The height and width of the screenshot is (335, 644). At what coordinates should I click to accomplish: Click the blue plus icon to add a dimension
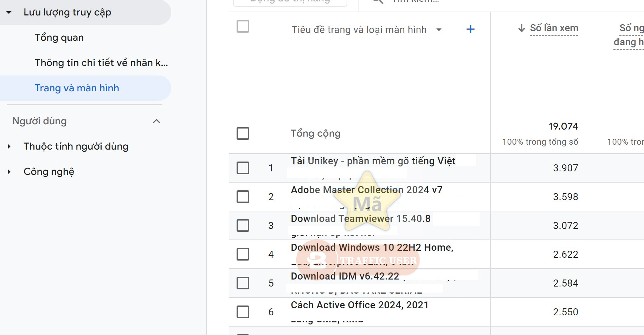click(471, 29)
